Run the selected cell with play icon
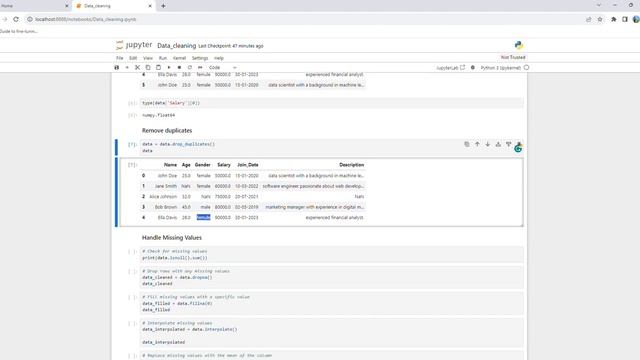 pyautogui.click(x=169, y=67)
